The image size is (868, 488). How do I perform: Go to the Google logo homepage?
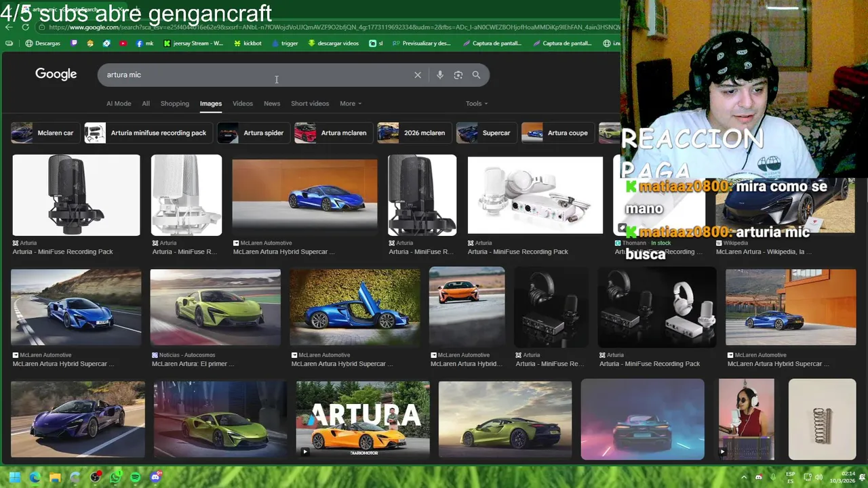[x=56, y=75]
